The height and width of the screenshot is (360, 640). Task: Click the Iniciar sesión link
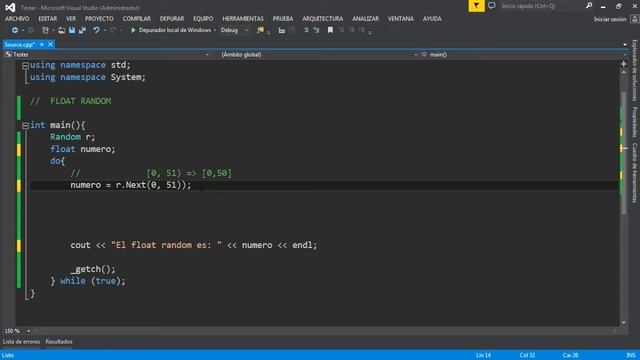tap(610, 19)
